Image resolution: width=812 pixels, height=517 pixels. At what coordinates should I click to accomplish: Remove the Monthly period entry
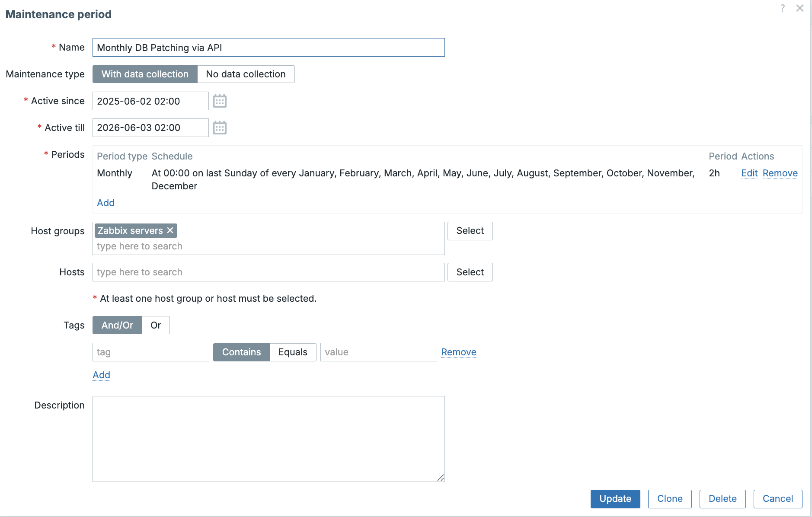coord(780,173)
